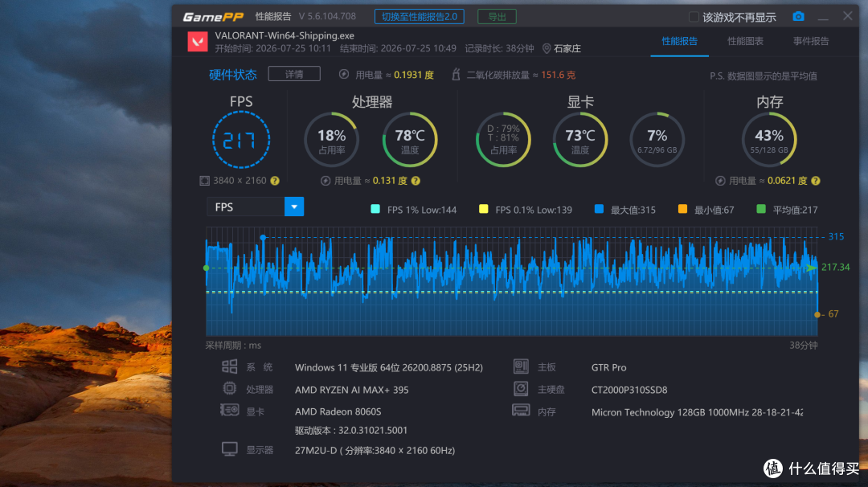Click the monitor icon beside 显示器
Viewport: 868px width, 487px height.
coord(229,448)
